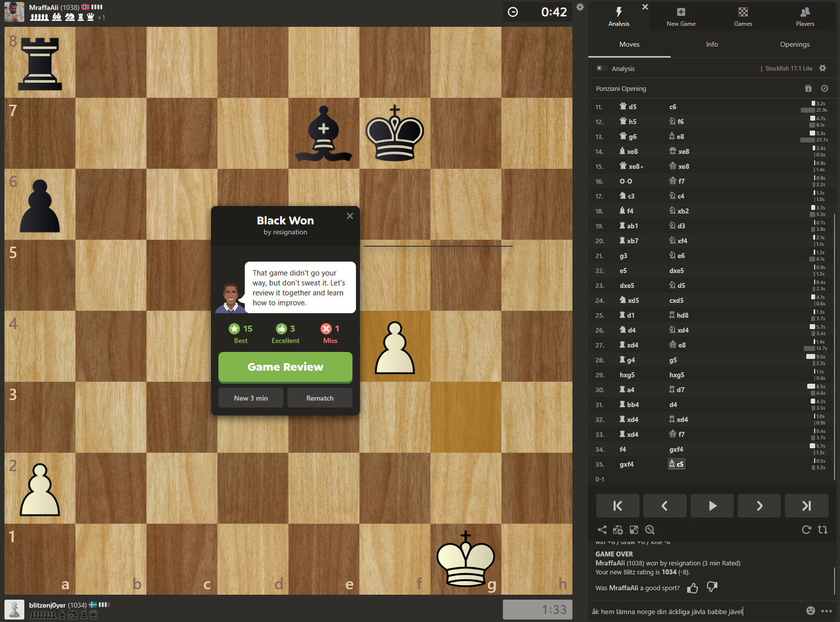The width and height of the screenshot is (840, 622).
Task: Click the board image icon below navigation
Action: [634, 530]
